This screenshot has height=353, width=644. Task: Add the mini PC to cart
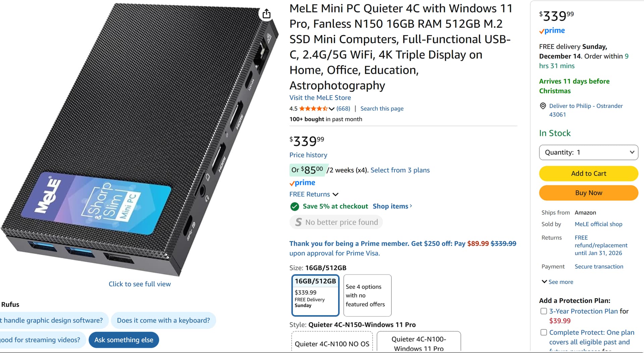(x=588, y=174)
